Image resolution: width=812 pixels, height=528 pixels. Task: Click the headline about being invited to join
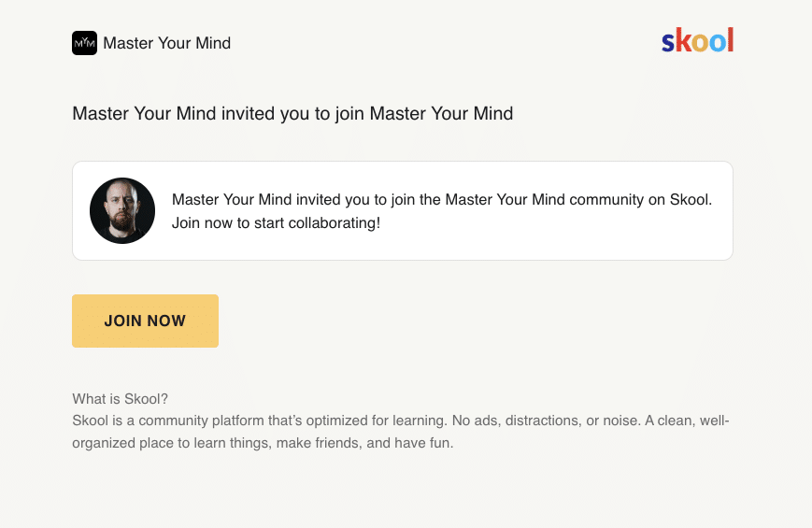[292, 113]
